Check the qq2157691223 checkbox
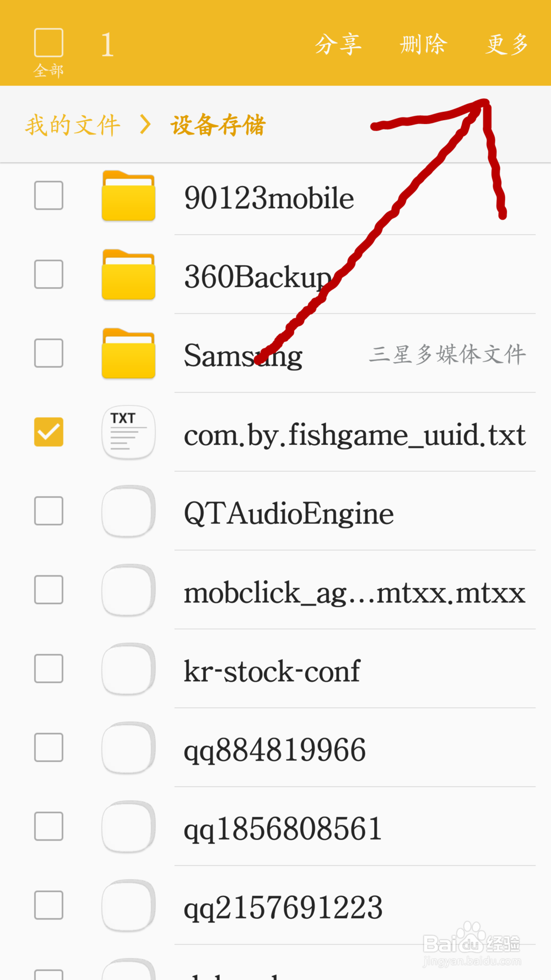This screenshot has width=551, height=980. click(x=48, y=905)
